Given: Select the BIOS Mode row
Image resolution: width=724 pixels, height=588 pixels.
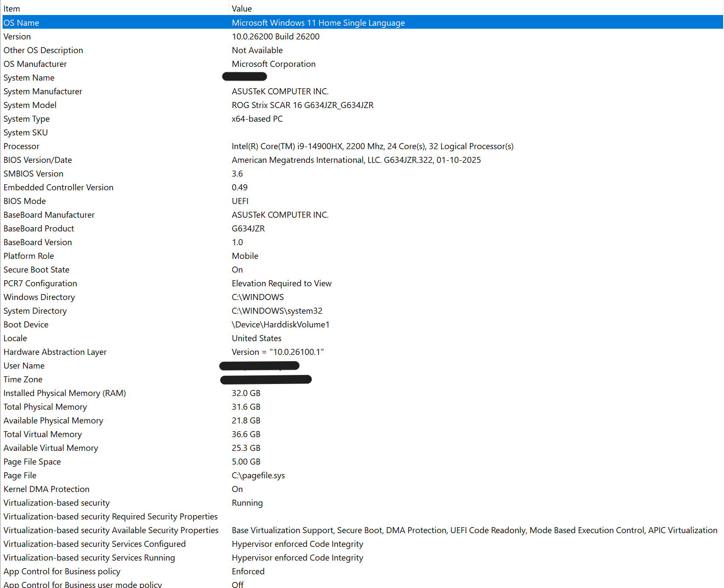Looking at the screenshot, I should 363,201.
